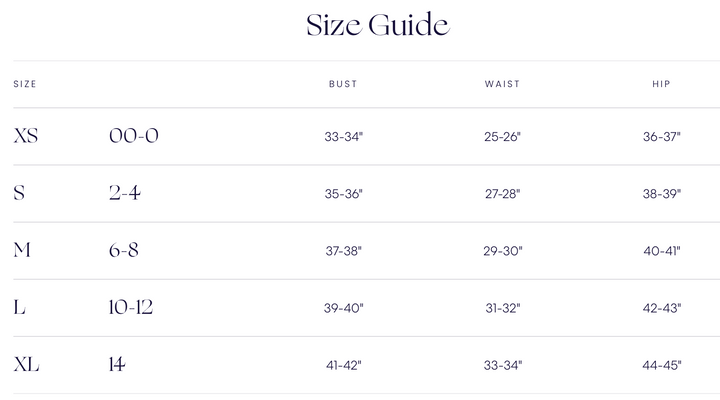Select the XS size label
The image size is (720, 400).
tap(26, 136)
